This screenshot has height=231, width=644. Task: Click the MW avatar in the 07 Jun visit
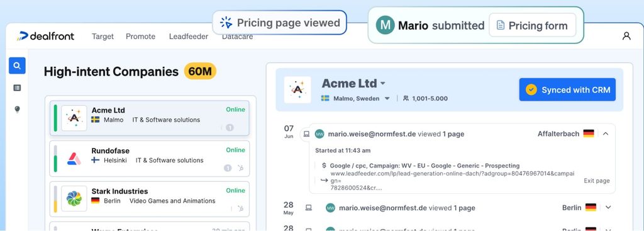pyautogui.click(x=319, y=134)
